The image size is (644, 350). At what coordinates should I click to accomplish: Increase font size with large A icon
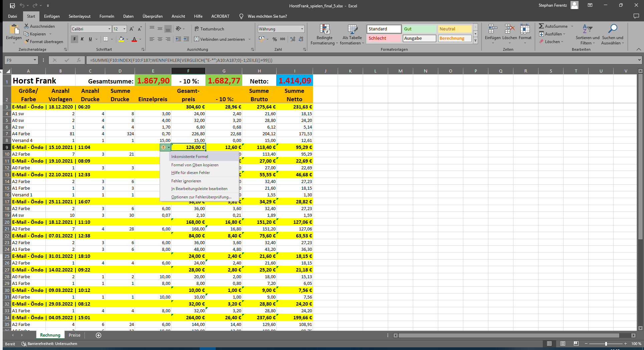132,29
